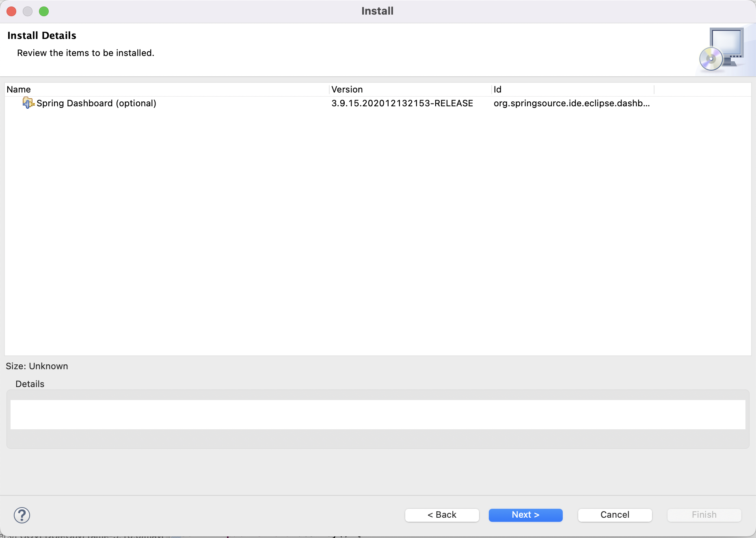Click 'Review the items to be installed.' text
The width and height of the screenshot is (756, 538).
[86, 53]
